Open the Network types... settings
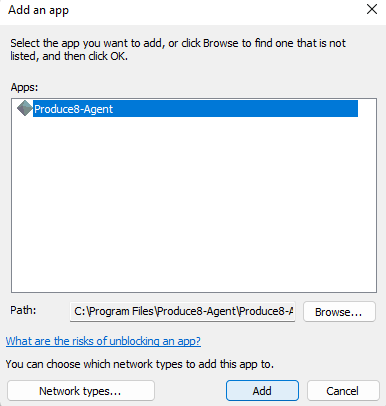The width and height of the screenshot is (386, 406). [81, 391]
